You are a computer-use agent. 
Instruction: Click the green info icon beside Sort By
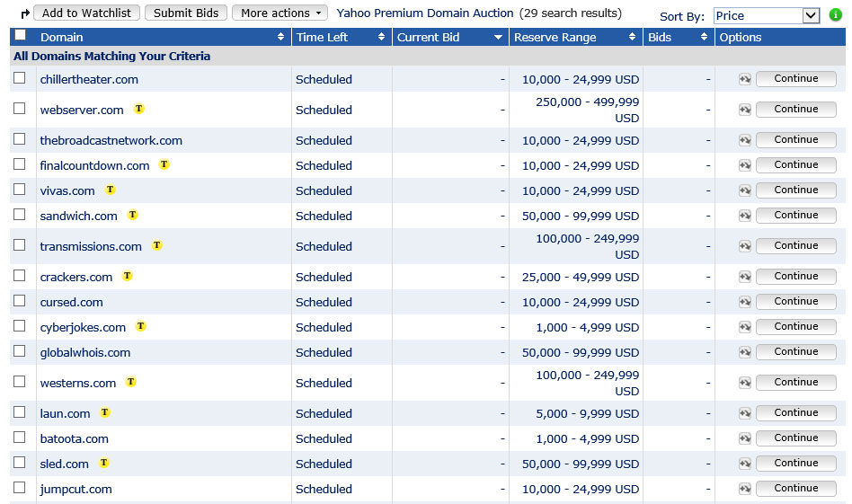836,15
